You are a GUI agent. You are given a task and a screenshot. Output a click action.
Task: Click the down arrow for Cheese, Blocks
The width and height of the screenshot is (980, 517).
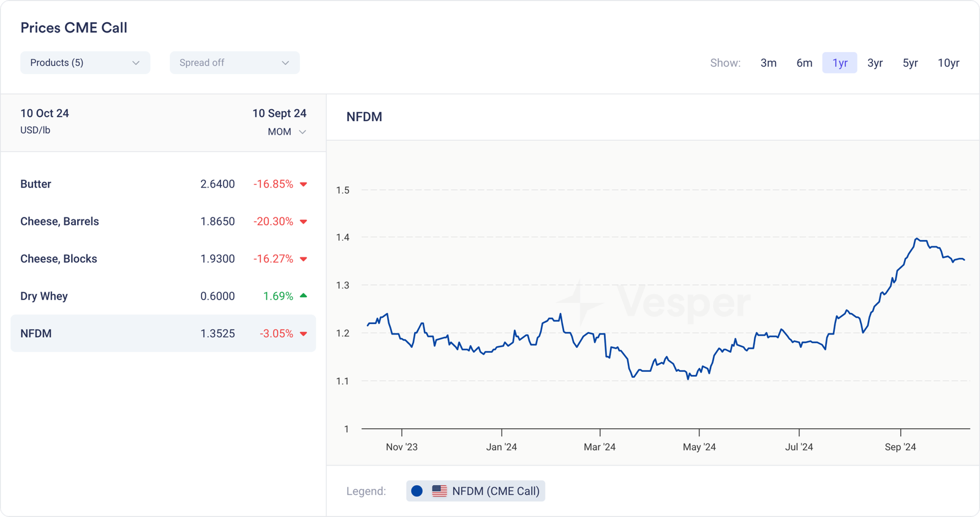(x=303, y=259)
